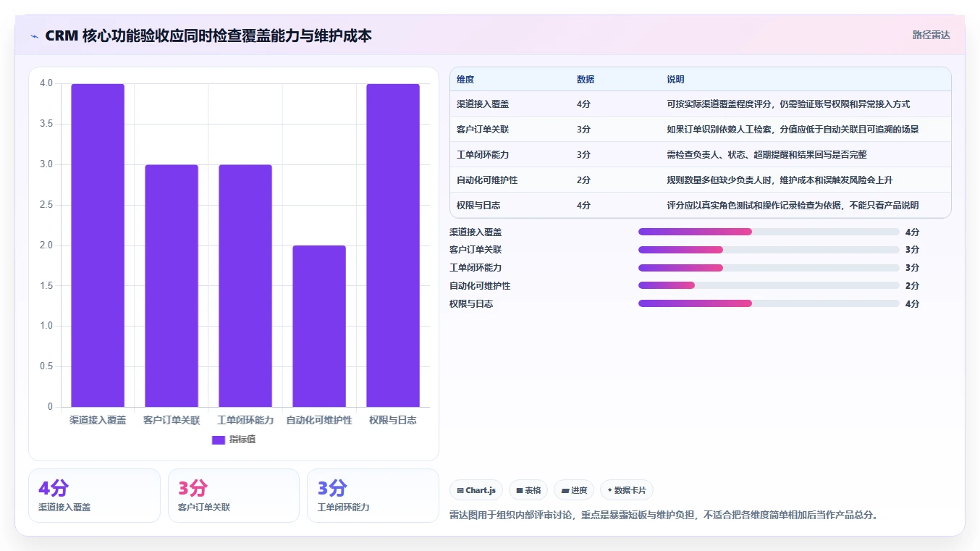Click the 权限与日志 x-axis label
This screenshot has width=980, height=551.
pos(393,420)
